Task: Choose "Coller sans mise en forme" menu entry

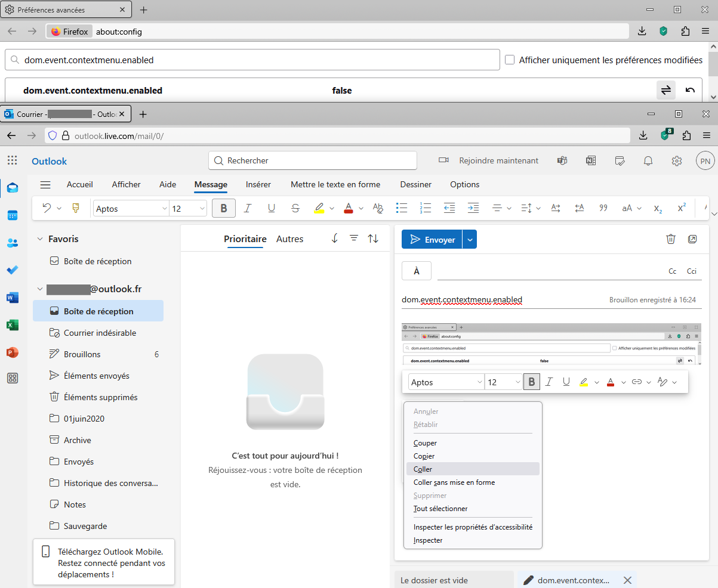Action: click(473, 482)
